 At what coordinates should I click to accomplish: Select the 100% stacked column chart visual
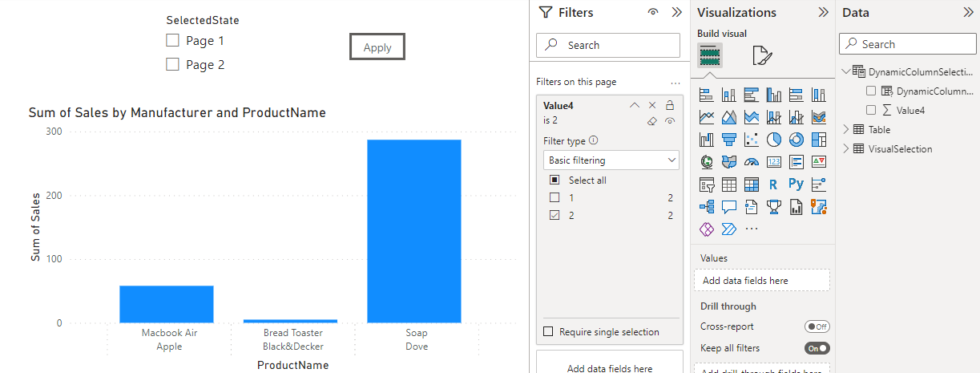819,95
